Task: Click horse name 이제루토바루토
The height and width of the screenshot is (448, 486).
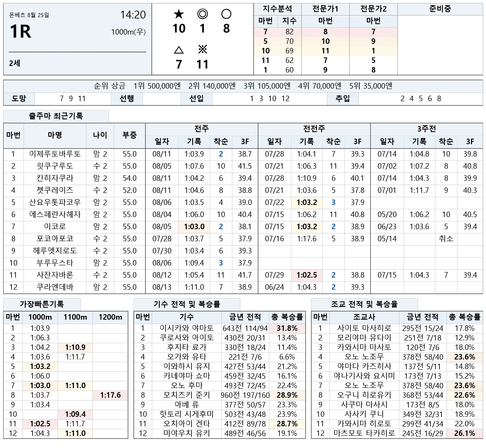Action: tap(55, 154)
